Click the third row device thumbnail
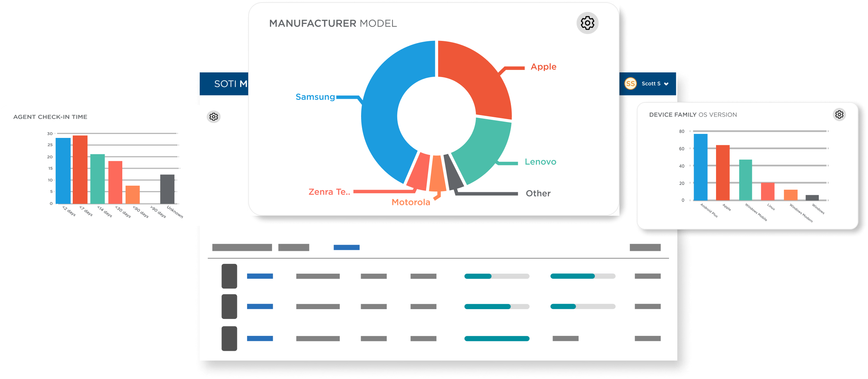This screenshot has width=868, height=379. [x=229, y=338]
